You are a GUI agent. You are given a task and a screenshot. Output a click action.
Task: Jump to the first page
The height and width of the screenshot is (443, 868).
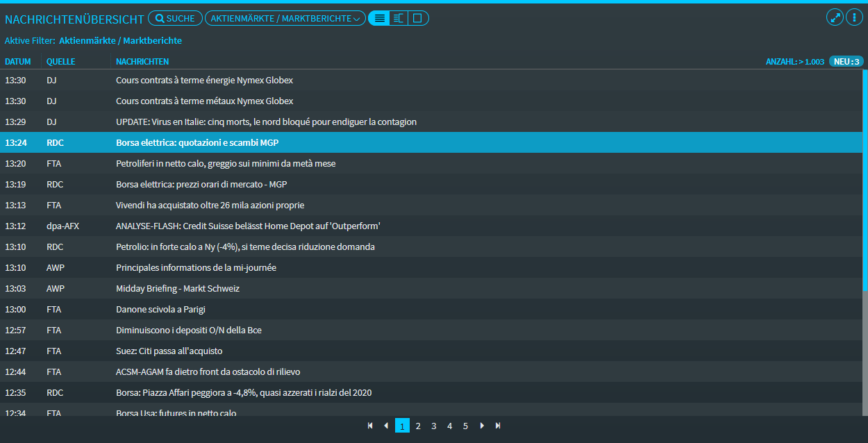(370, 426)
